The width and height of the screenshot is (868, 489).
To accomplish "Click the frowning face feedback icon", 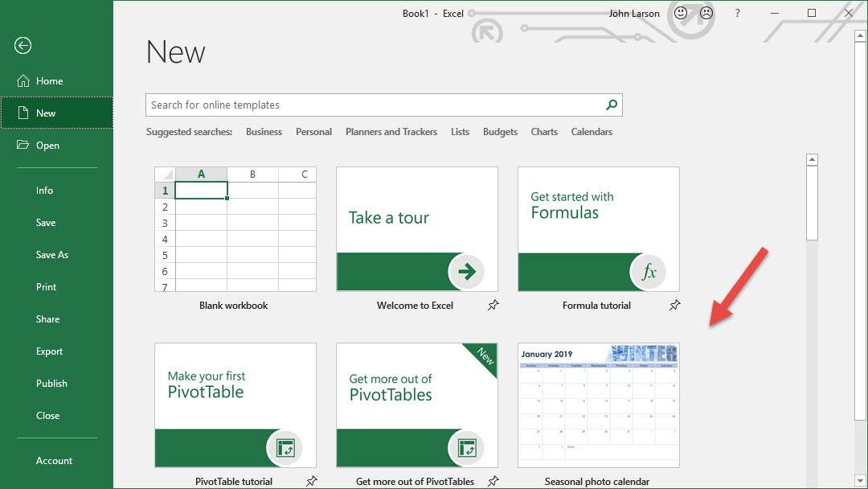I will click(706, 14).
